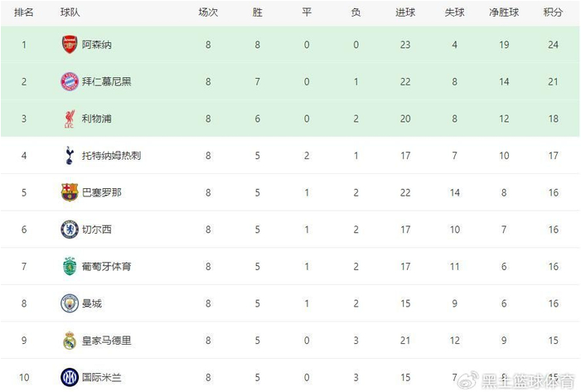Open the 皇家马德里 team link
The height and width of the screenshot is (392, 581).
107,340
